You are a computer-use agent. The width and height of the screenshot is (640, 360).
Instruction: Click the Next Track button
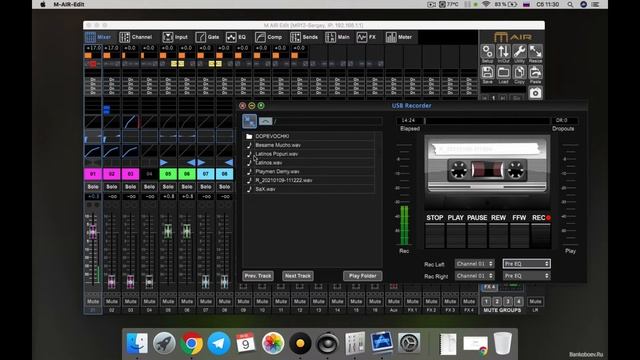click(298, 276)
